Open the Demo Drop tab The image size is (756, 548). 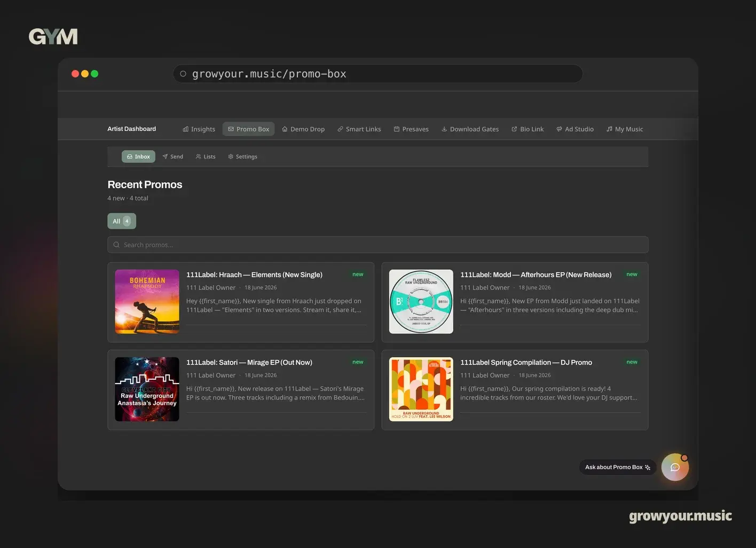point(303,129)
